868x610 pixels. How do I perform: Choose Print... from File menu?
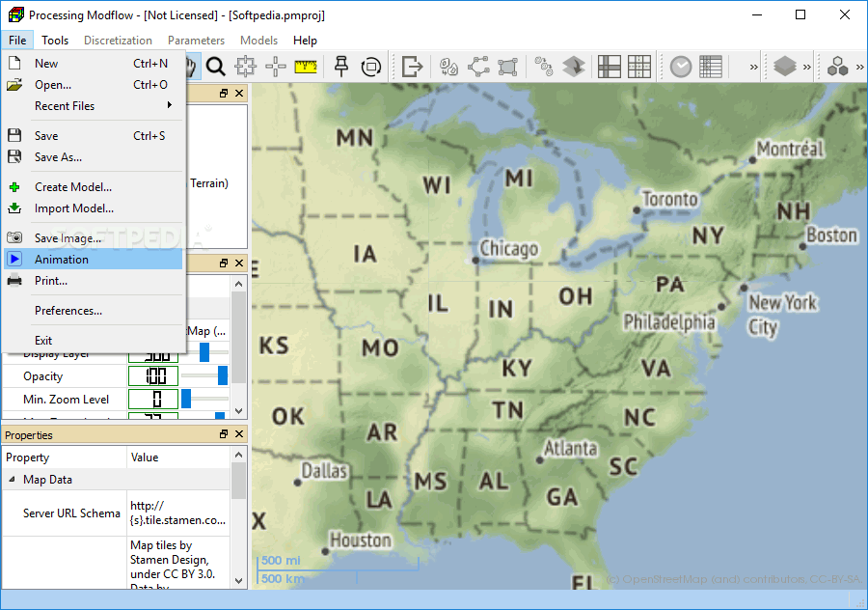[x=93, y=281]
